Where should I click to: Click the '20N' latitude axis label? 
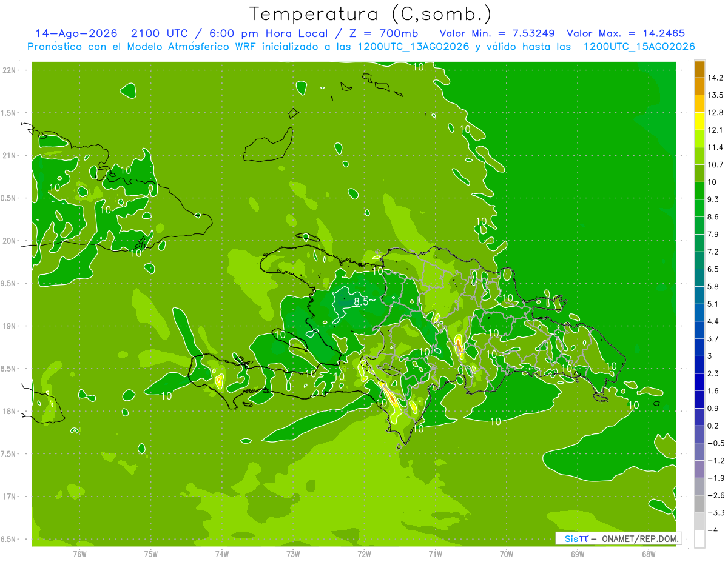10,241
